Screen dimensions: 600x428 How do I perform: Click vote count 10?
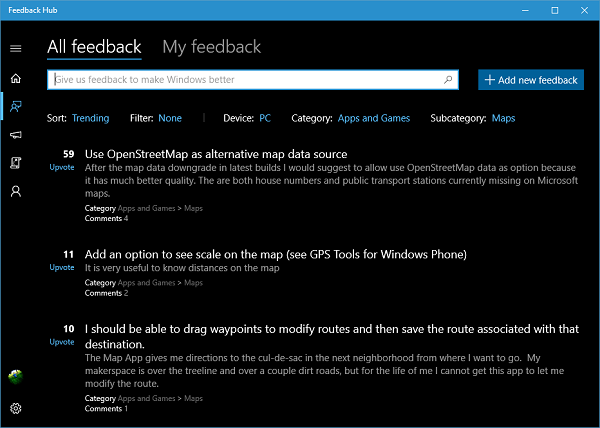point(68,329)
